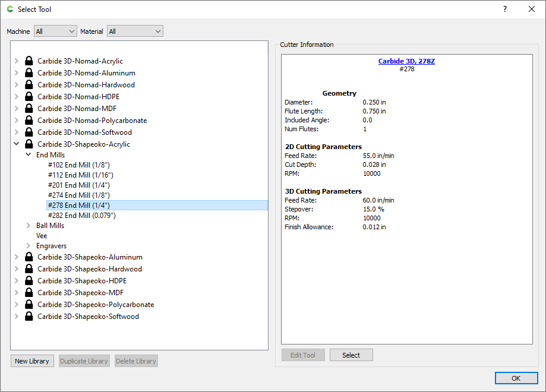This screenshot has width=546, height=392.
Task: Expand the Ball Mills group
Action: tap(28, 226)
